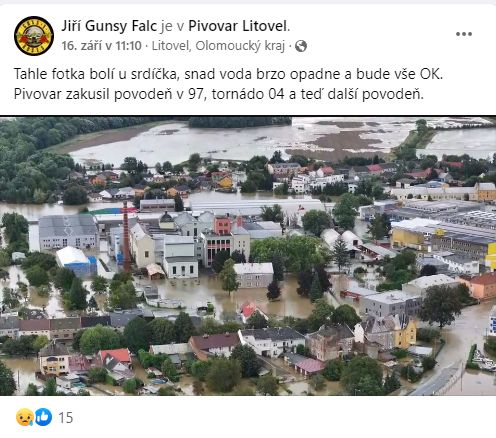View the list of 15 reactions

tap(66, 418)
